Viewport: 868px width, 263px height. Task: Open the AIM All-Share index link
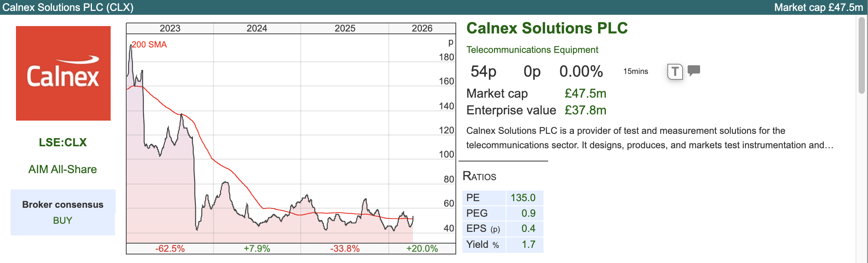[x=63, y=169]
